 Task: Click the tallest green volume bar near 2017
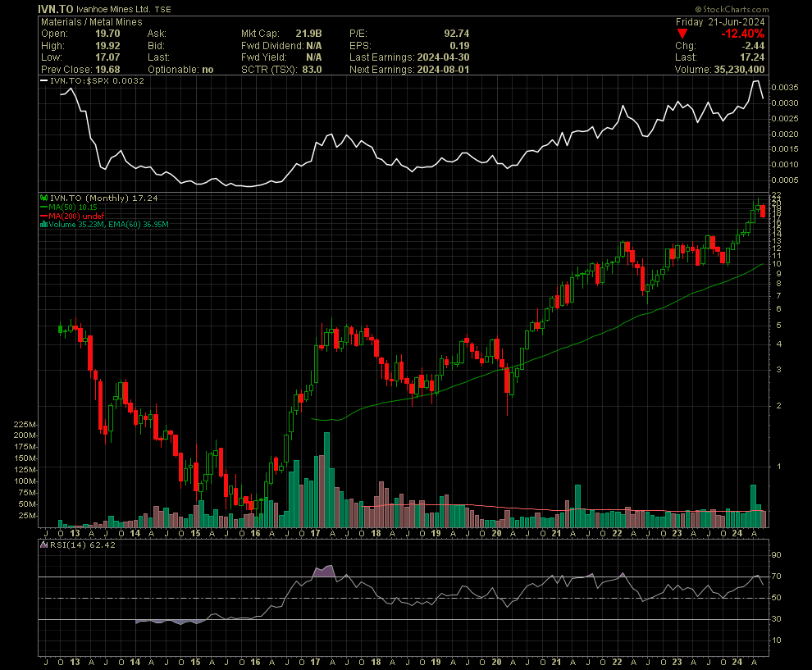(x=326, y=480)
